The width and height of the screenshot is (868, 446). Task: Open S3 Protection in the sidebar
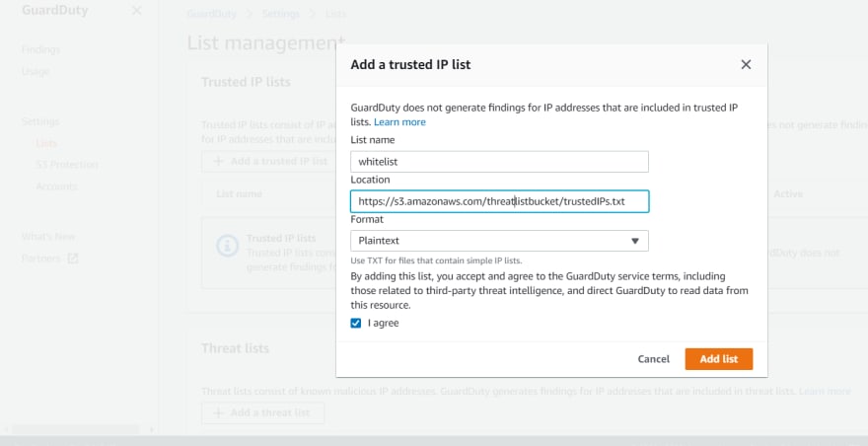pos(67,165)
